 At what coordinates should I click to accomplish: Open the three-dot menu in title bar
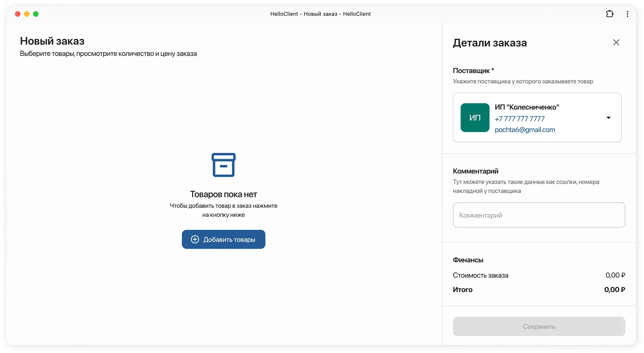[627, 14]
